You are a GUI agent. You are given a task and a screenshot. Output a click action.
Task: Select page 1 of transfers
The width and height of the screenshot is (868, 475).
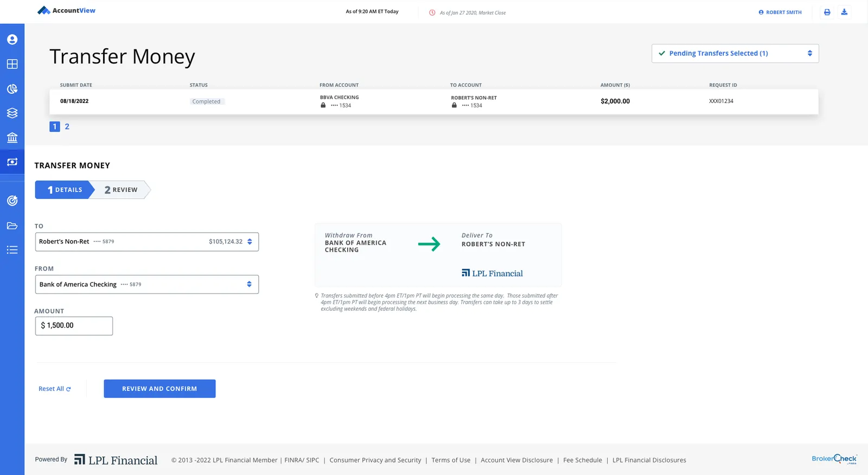point(55,126)
